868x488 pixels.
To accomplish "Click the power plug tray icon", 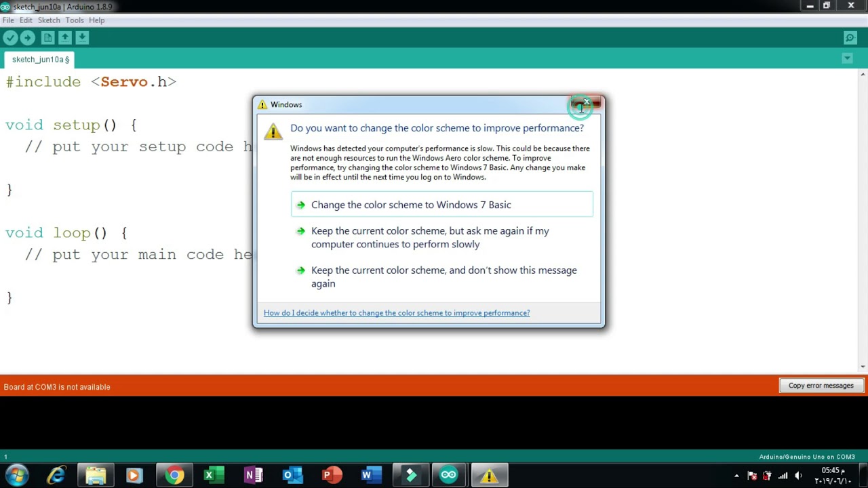I will point(768,476).
